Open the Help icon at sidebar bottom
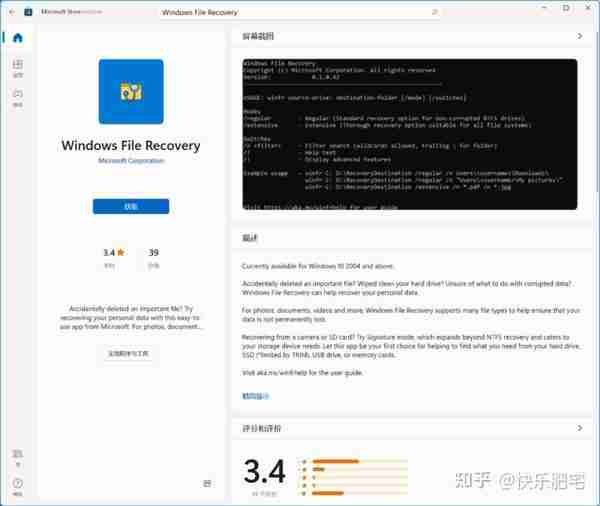 coord(18,487)
